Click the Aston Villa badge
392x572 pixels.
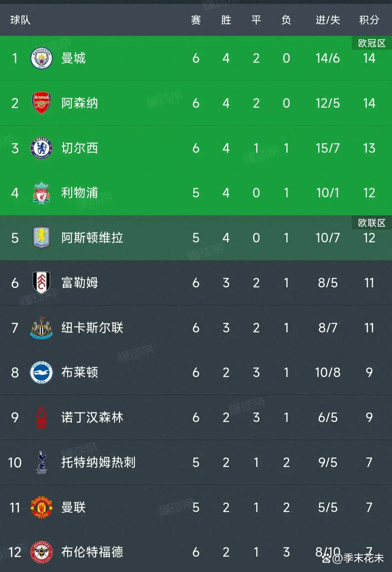click(x=41, y=238)
